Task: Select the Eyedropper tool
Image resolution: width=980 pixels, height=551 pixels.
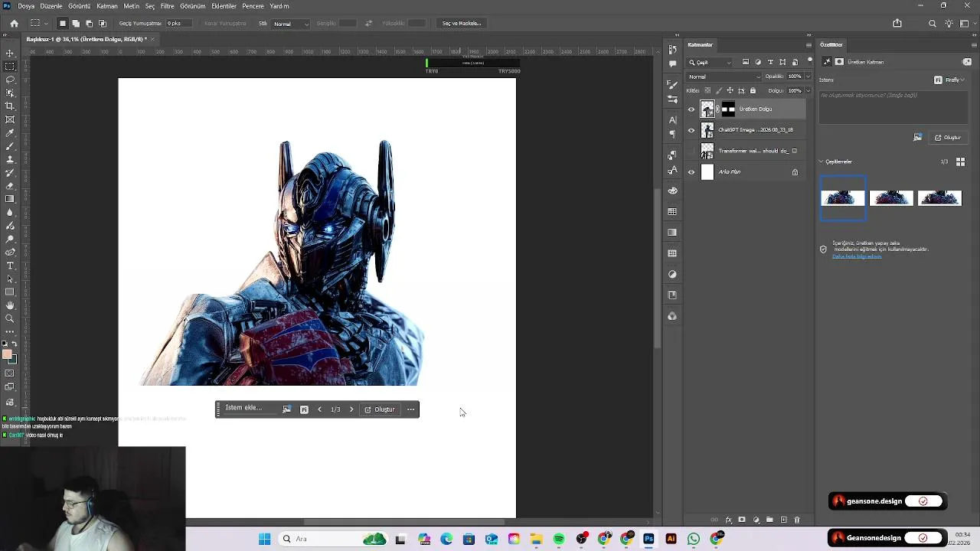Action: tap(10, 132)
